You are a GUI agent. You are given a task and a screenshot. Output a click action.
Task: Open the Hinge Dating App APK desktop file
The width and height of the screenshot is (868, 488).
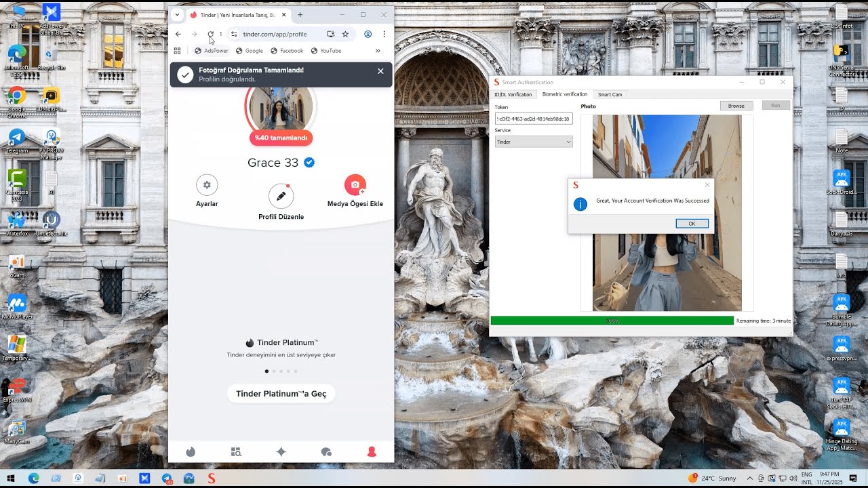[x=842, y=435]
